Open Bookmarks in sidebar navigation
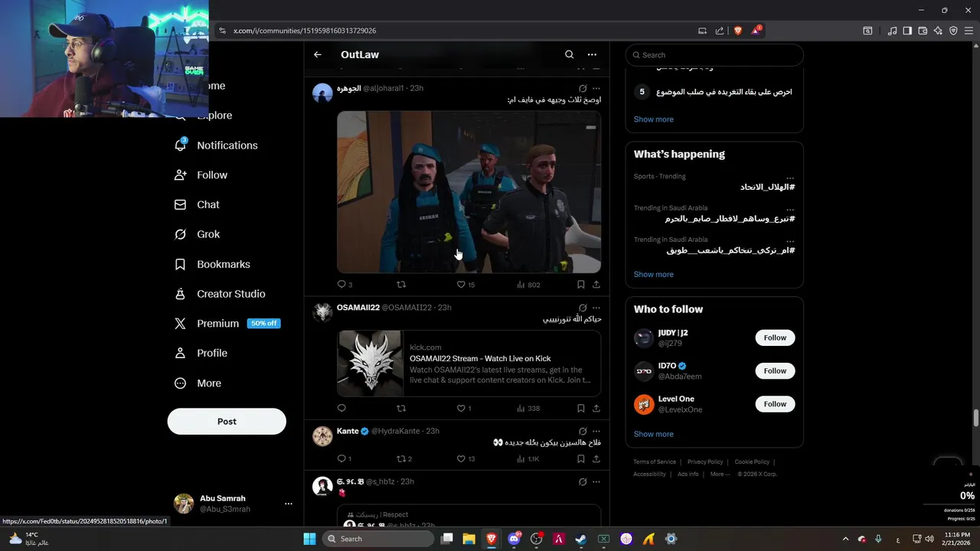The width and height of the screenshot is (980, 551). [212, 264]
